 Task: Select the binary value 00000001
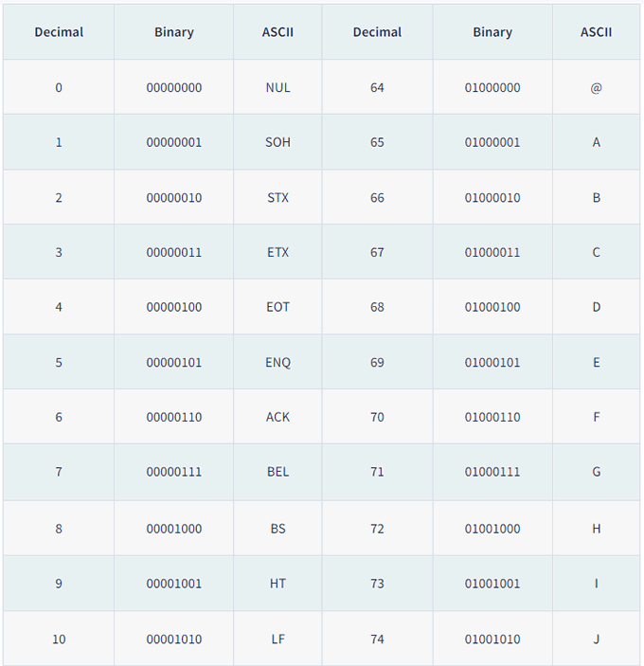point(174,142)
